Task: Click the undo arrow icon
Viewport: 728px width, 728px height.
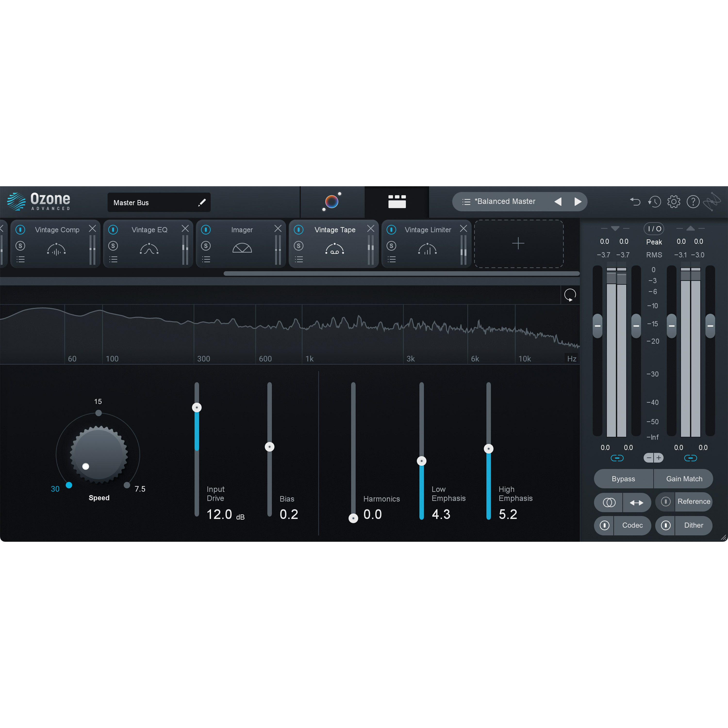Action: (635, 202)
